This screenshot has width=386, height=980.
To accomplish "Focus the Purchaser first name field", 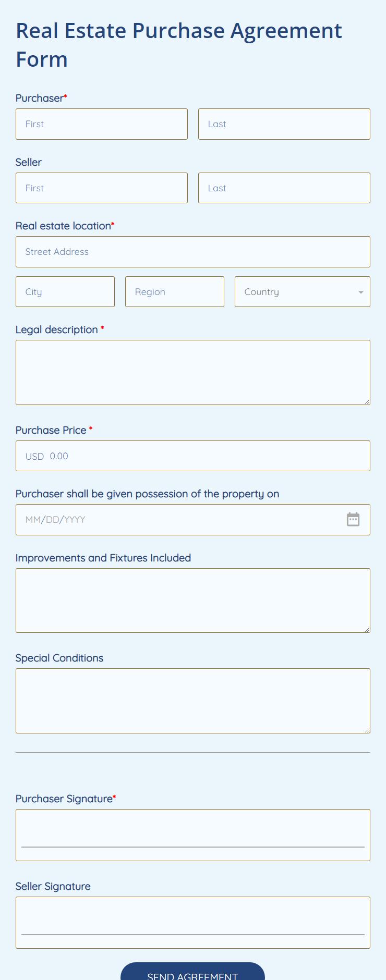I will [102, 124].
